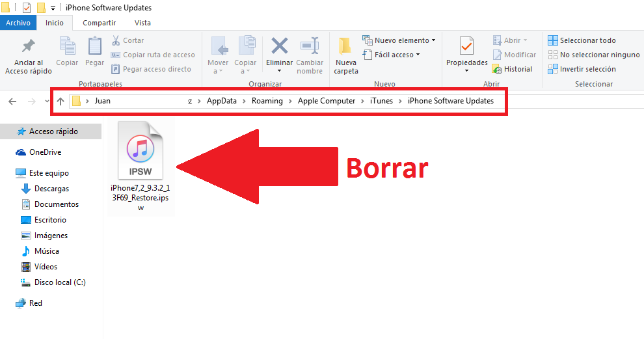Image resolution: width=644 pixels, height=339 pixels.
Task: Click Seleccionar todo
Action: point(582,40)
